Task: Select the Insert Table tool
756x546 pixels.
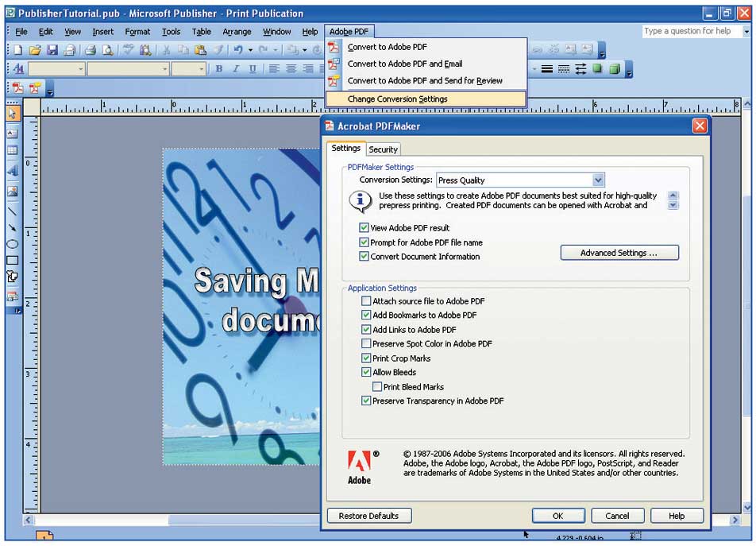Action: coord(13,151)
